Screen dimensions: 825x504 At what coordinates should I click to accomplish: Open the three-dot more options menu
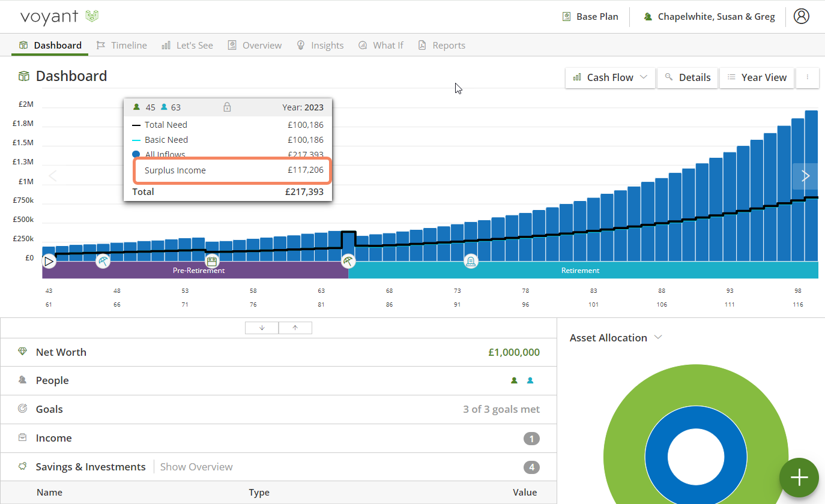808,77
